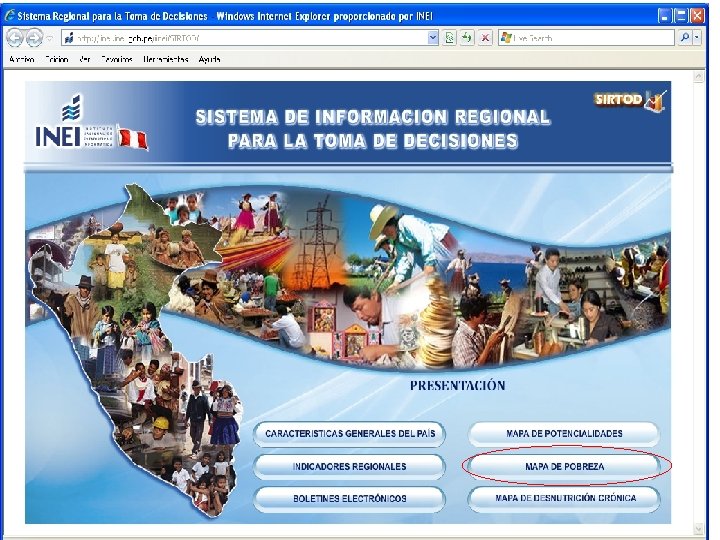Open the recent pages dropdown arrow
The image size is (720, 540).
click(50, 38)
